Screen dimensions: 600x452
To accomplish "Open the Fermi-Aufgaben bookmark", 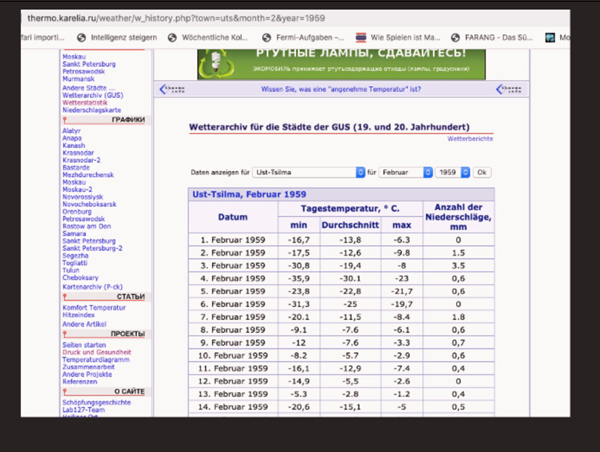I will [310, 38].
